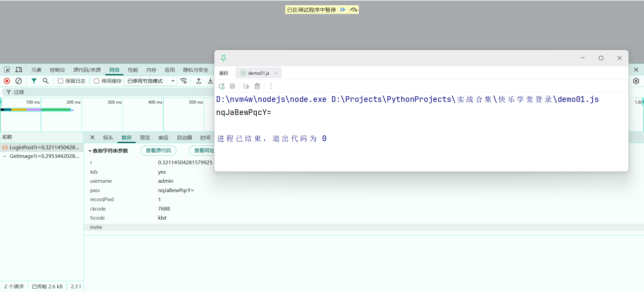Maximize the run output window
The height and width of the screenshot is (292, 644).
601,58
